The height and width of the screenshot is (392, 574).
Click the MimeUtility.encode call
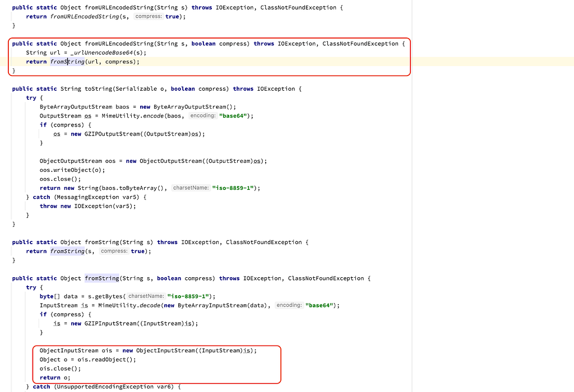coord(133,116)
